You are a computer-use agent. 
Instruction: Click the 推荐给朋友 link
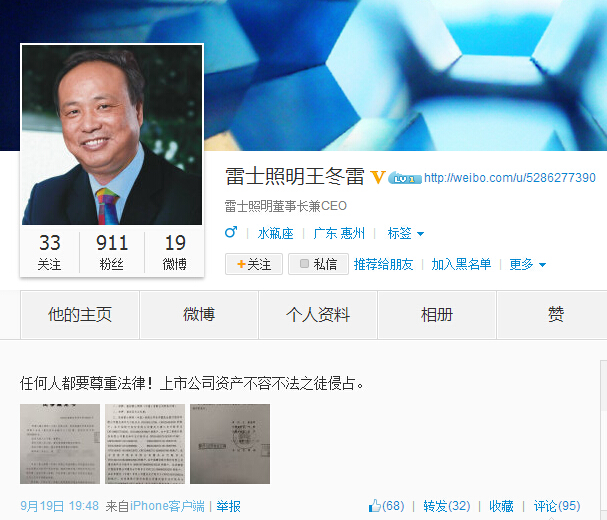pos(383,264)
